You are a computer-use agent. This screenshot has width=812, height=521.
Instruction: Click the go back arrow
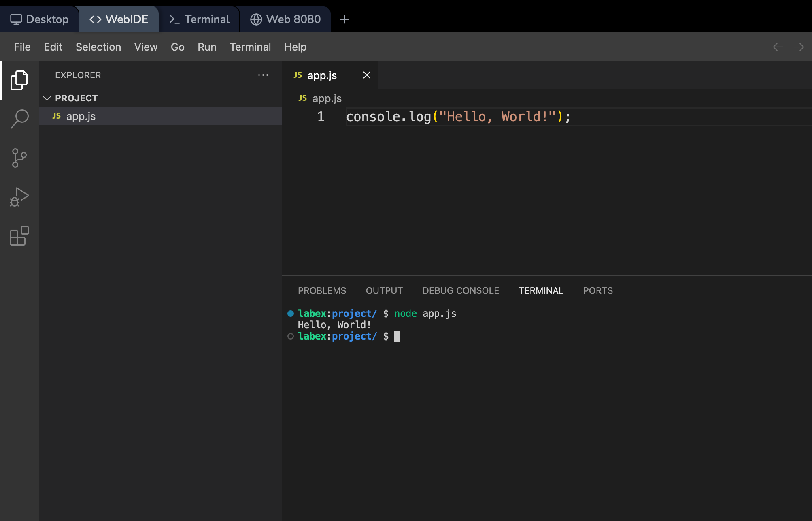[x=778, y=47]
